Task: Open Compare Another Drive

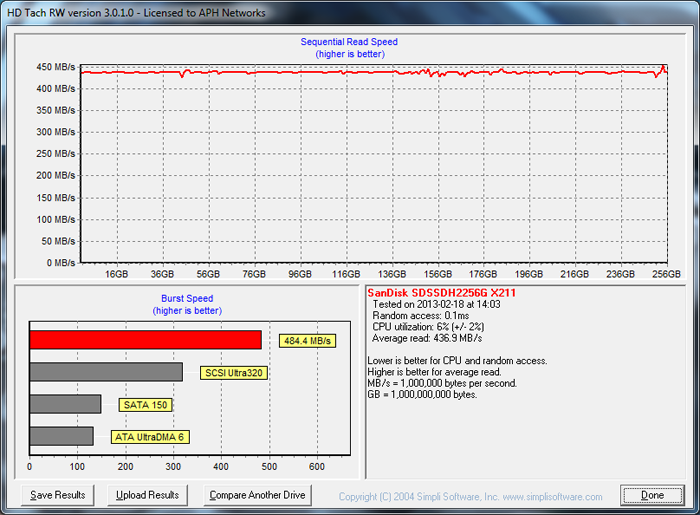Action: pos(257,495)
